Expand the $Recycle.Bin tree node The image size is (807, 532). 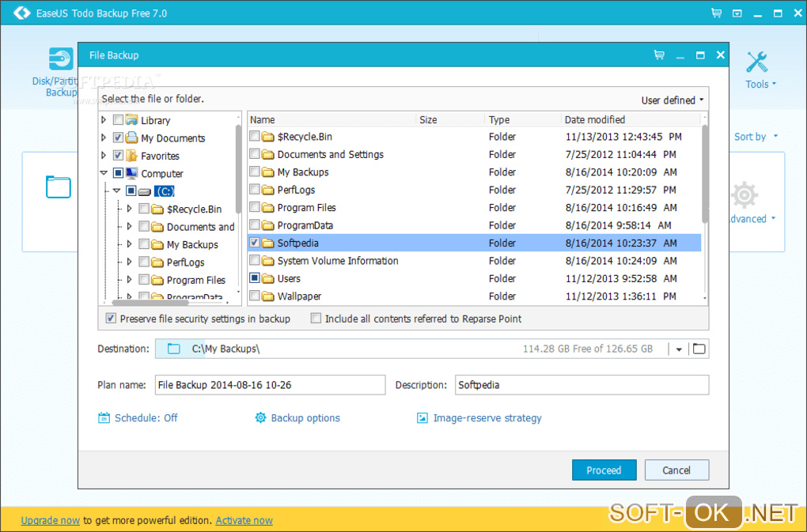(x=129, y=209)
